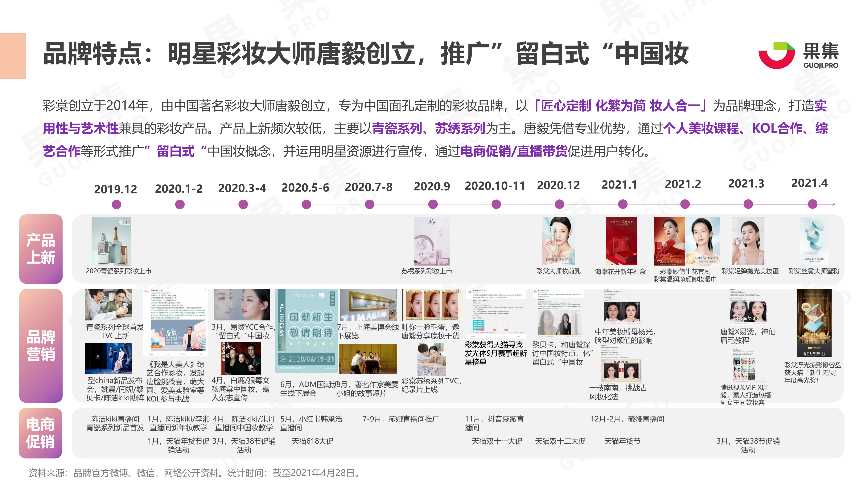The width and height of the screenshot is (868, 488).
Task: Select the 产品上新 row label
Action: [41, 249]
